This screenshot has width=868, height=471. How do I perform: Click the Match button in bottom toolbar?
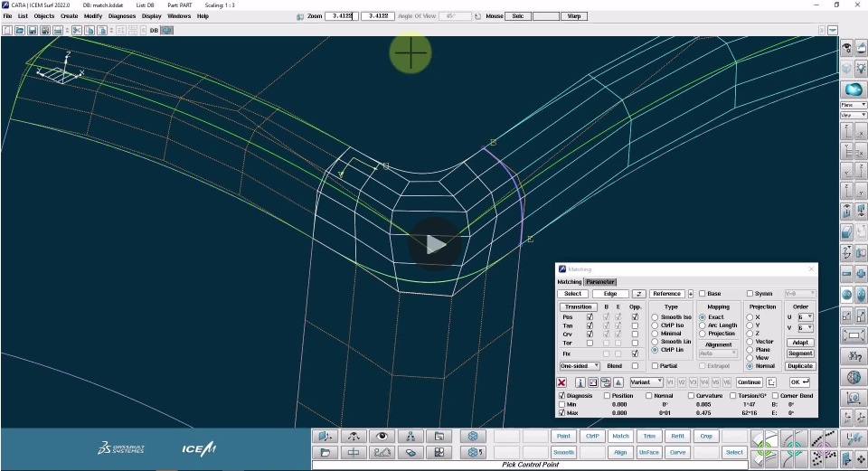point(620,436)
